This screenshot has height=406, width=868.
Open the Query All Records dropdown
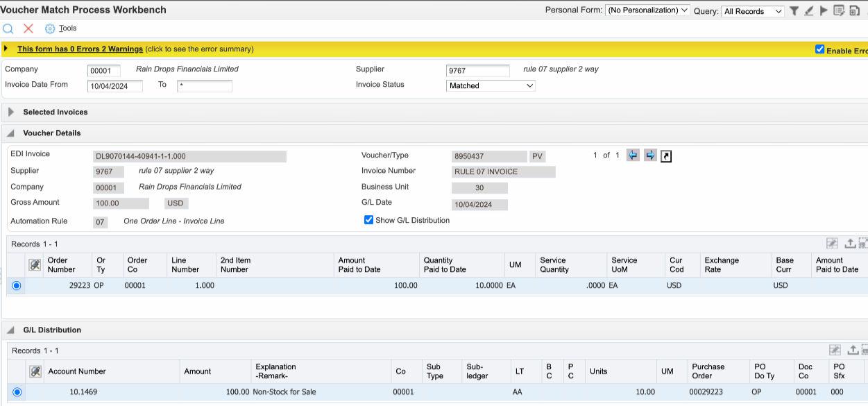point(753,11)
